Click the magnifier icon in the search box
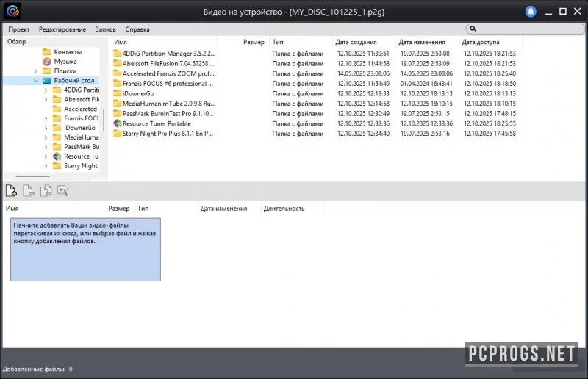This screenshot has height=379, width=588. pyautogui.click(x=473, y=29)
